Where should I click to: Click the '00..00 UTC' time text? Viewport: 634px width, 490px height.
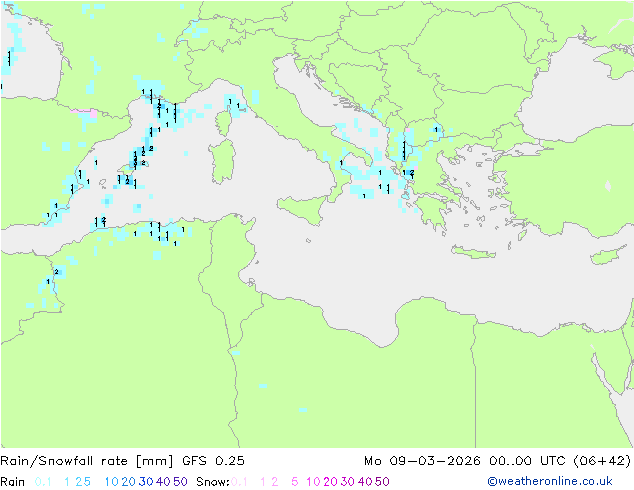coord(527,461)
